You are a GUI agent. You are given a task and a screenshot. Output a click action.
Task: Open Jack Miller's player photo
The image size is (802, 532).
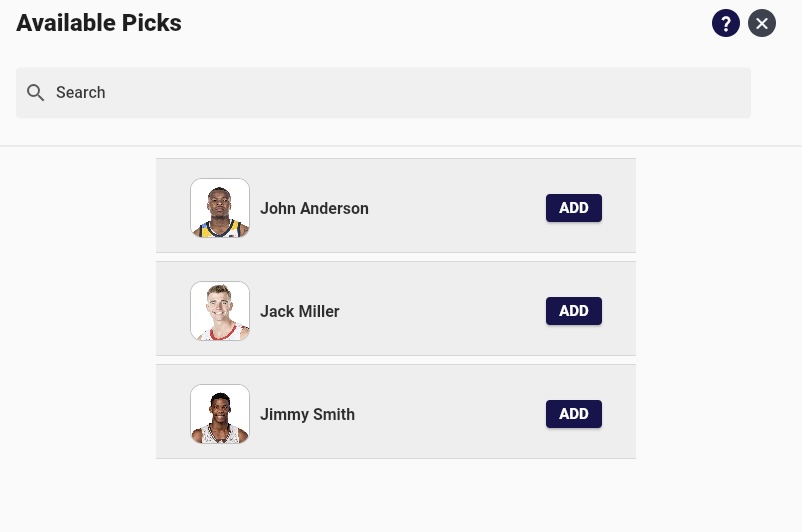220,311
